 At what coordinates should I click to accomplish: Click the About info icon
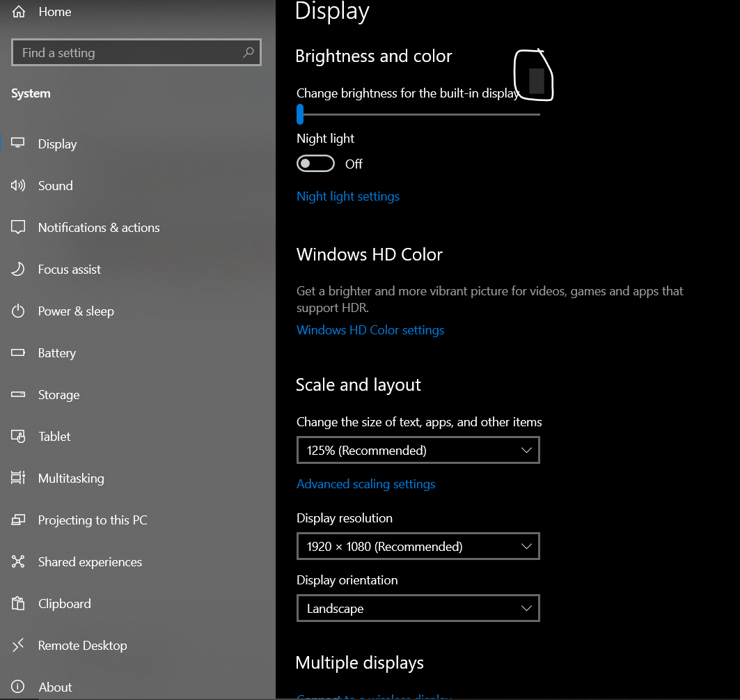18,687
